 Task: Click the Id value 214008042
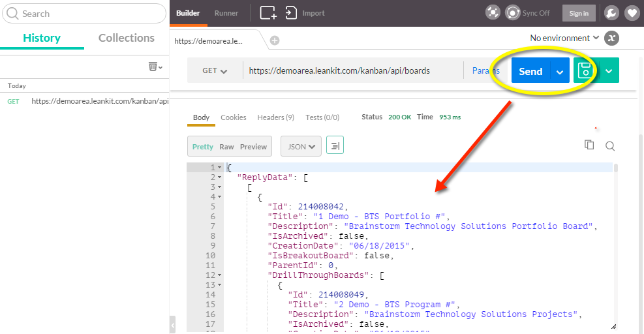tap(321, 207)
